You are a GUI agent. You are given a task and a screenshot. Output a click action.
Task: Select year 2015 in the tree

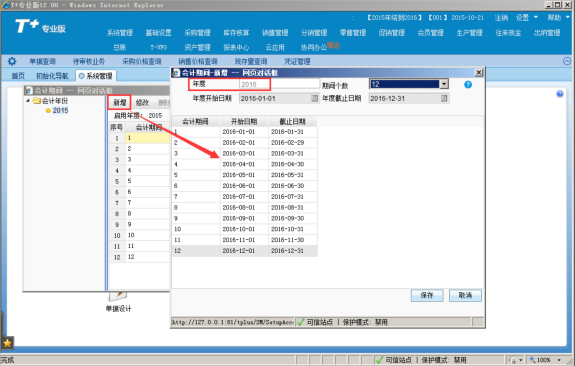click(x=60, y=110)
